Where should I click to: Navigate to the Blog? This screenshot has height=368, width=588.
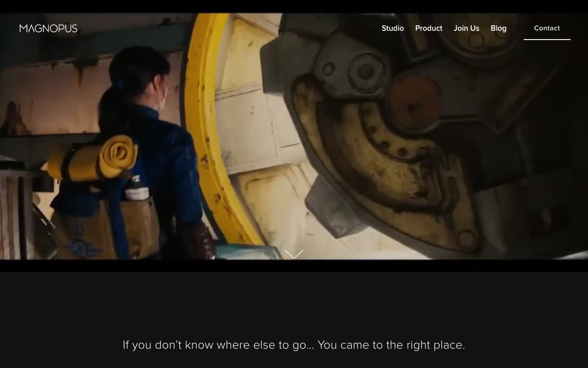(498, 29)
